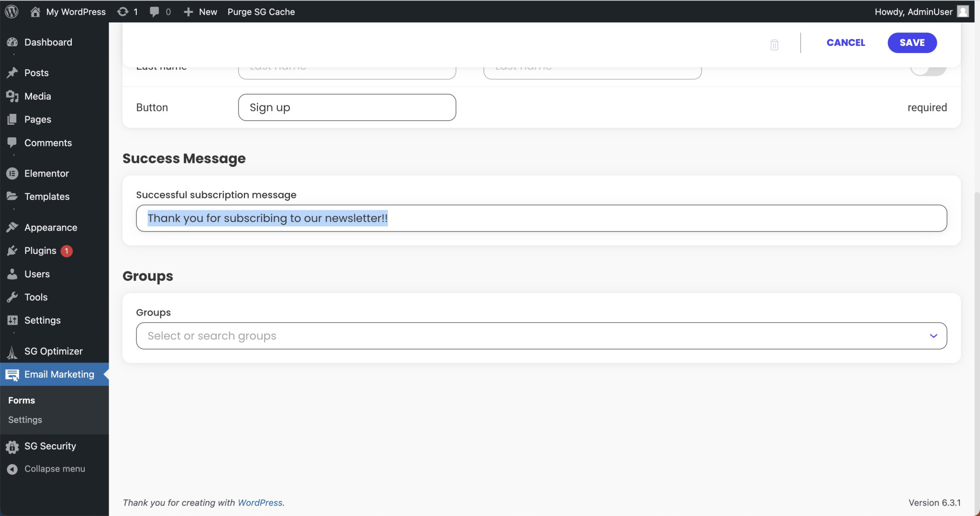Click the Media icon in sidebar
This screenshot has width=980, height=516.
click(12, 96)
